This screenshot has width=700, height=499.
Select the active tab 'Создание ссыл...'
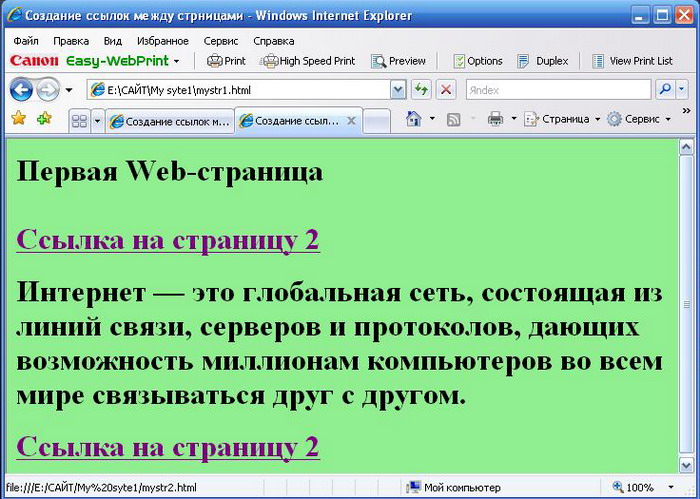coord(292,121)
